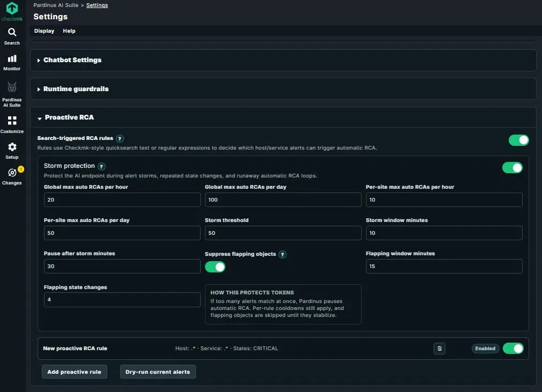This screenshot has width=542, height=392.
Task: Click 'HOW THIS PROTECTS TOKENS' heading
Action: [x=252, y=293]
